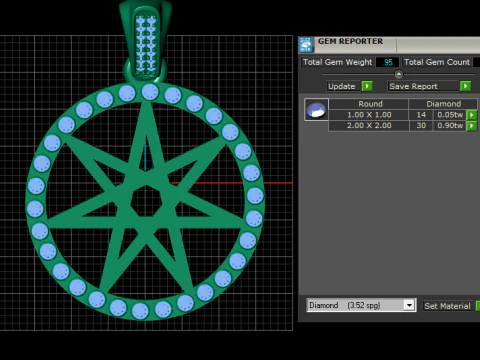This screenshot has width=480, height=360.
Task: Click the green arrow next to Update
Action: click(367, 86)
